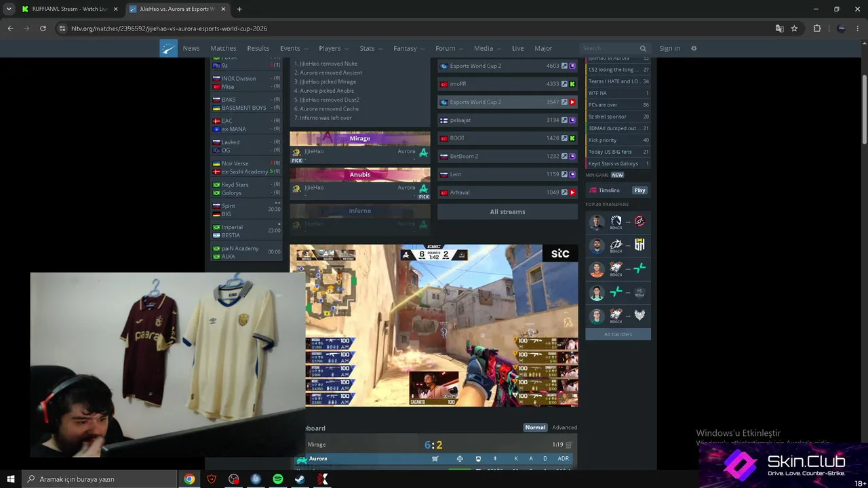Expand the Events dropdown menu
The height and width of the screenshot is (488, 868).
tap(294, 49)
